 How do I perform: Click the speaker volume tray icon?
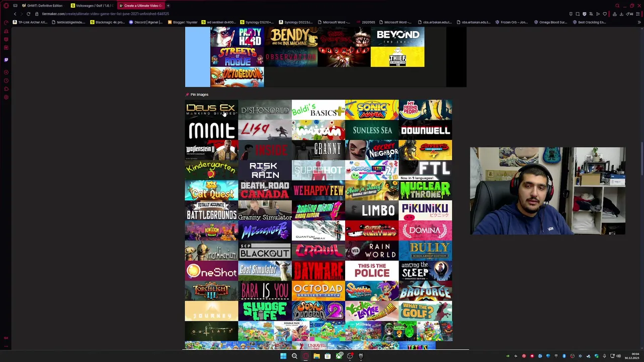pos(618,356)
